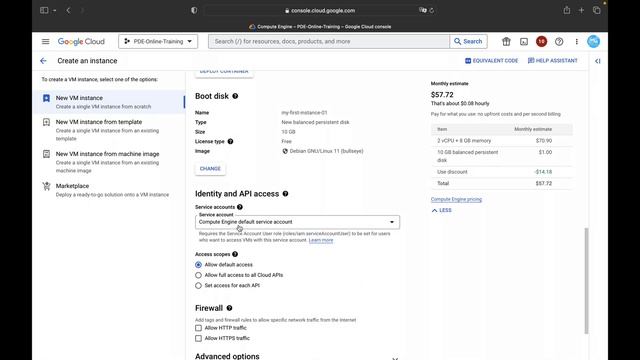Click the Deploy Container button

point(224,72)
